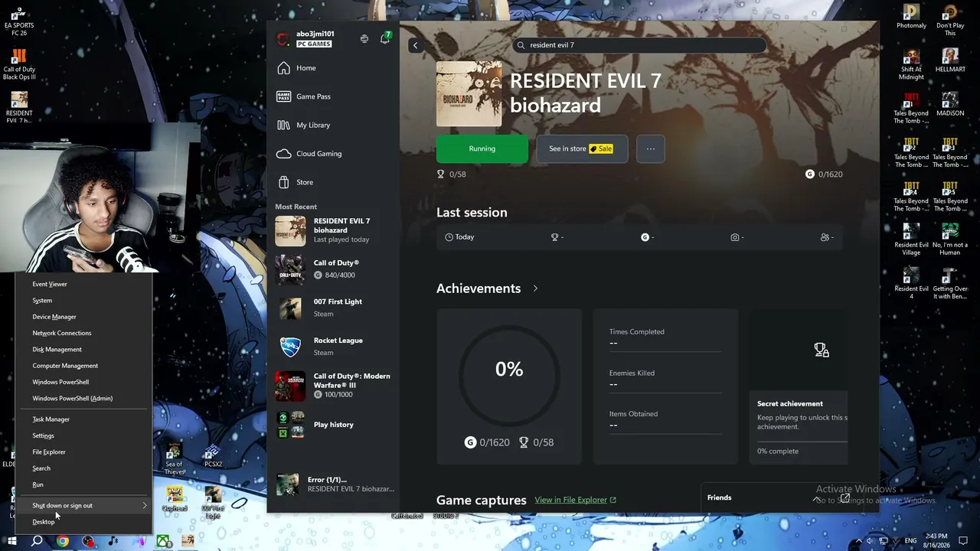Open Cuphead desktop shortcut
Image resolution: width=980 pixels, height=551 pixels.
[x=175, y=500]
